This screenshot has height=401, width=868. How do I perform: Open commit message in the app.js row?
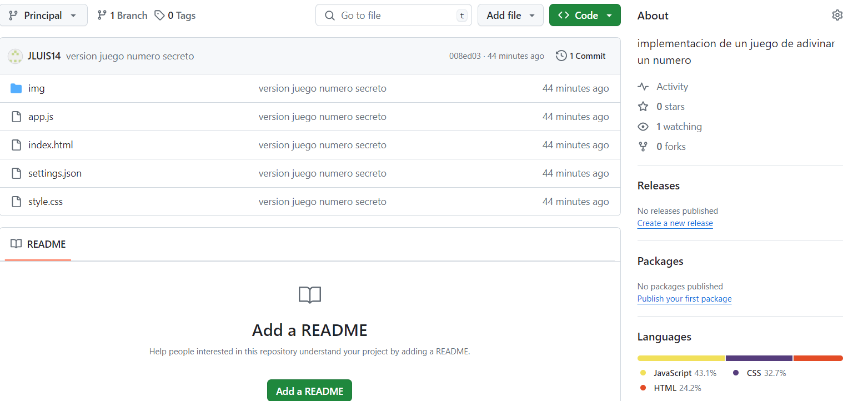pos(323,117)
